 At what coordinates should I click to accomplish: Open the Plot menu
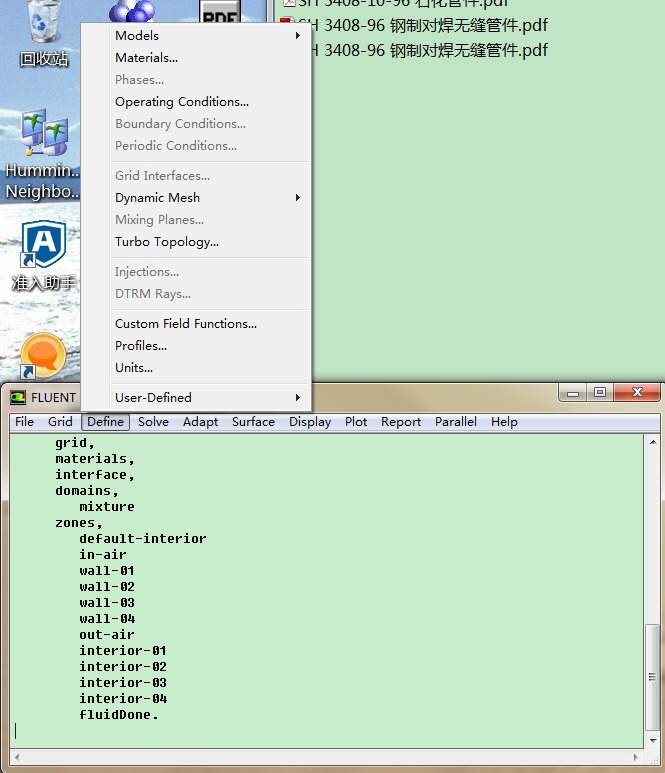pyautogui.click(x=356, y=422)
